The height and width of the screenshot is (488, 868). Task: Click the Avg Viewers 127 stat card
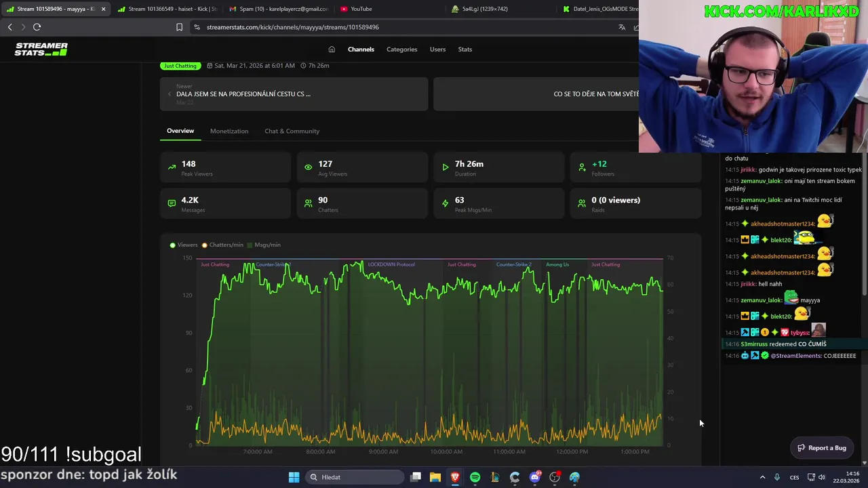pyautogui.click(x=362, y=167)
